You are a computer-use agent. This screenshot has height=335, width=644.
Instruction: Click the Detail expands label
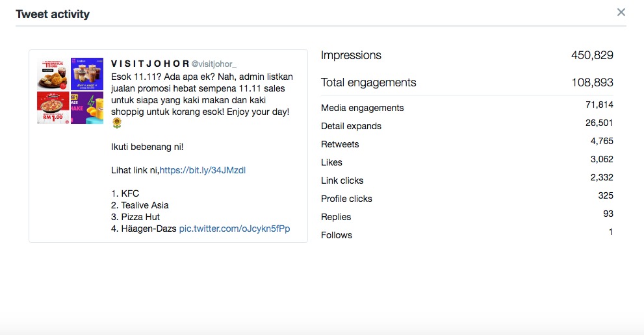(351, 126)
